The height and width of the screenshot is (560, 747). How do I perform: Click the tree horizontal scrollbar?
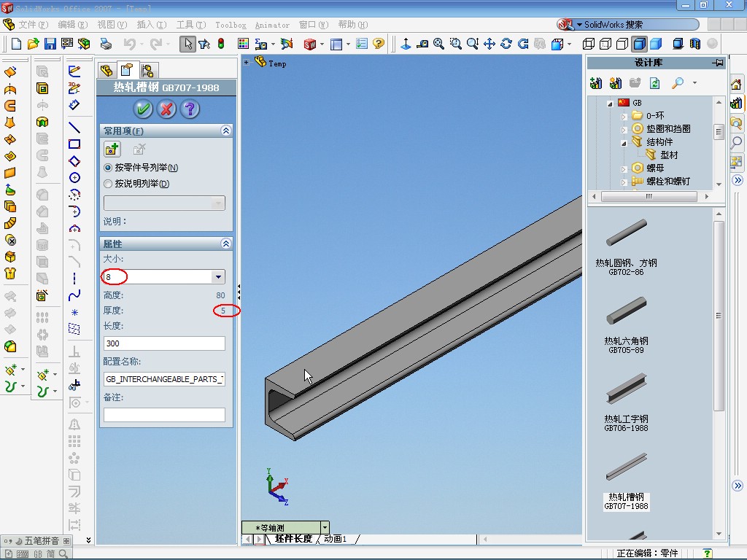[x=650, y=196]
